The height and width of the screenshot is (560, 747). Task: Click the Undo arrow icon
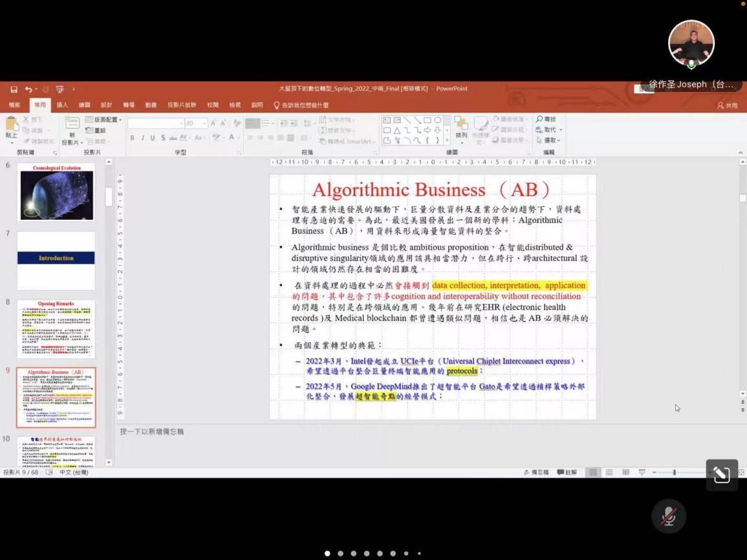click(x=28, y=89)
